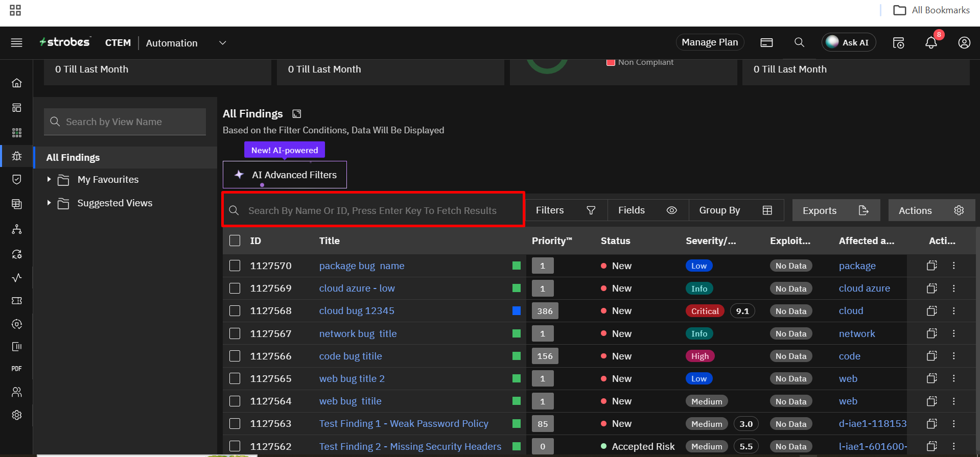This screenshot has height=457, width=980.
Task: Click the user profile icon
Action: click(964, 43)
